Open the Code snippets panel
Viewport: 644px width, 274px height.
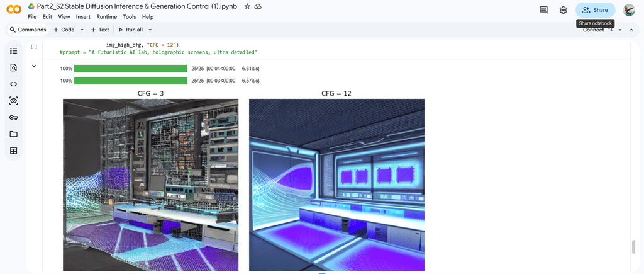click(13, 84)
